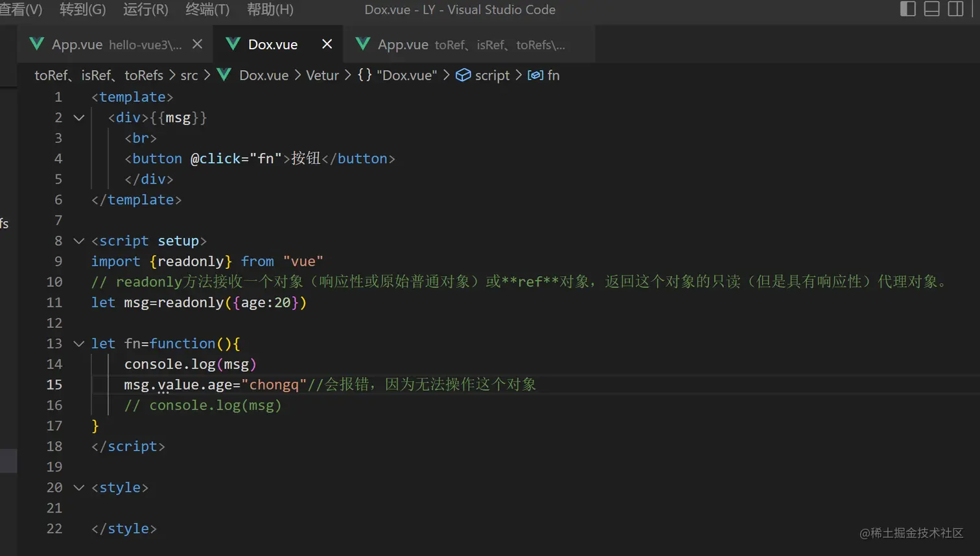Click Vue icon on first App.vue tab
Viewport: 980px width, 556px height.
(37, 44)
